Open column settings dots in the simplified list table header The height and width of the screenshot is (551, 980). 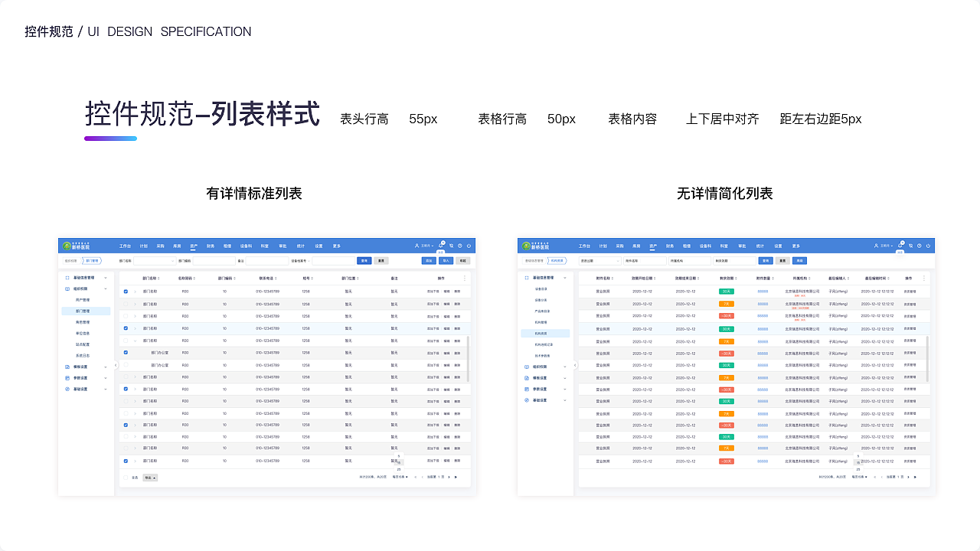pos(923,279)
